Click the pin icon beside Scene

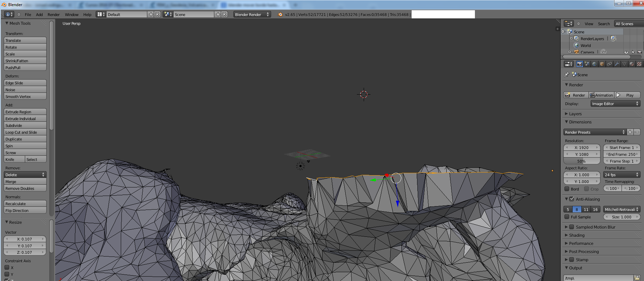click(566, 75)
